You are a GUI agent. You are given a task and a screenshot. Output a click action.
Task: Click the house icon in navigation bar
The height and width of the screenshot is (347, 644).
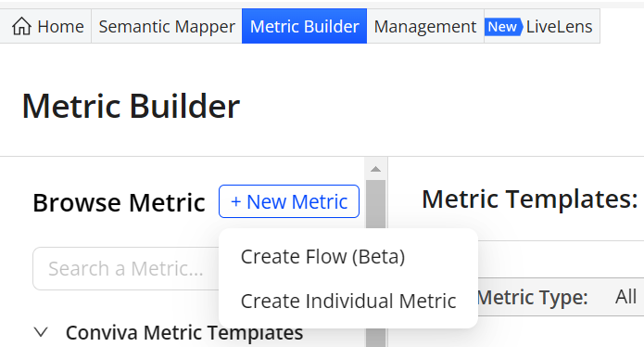(21, 26)
